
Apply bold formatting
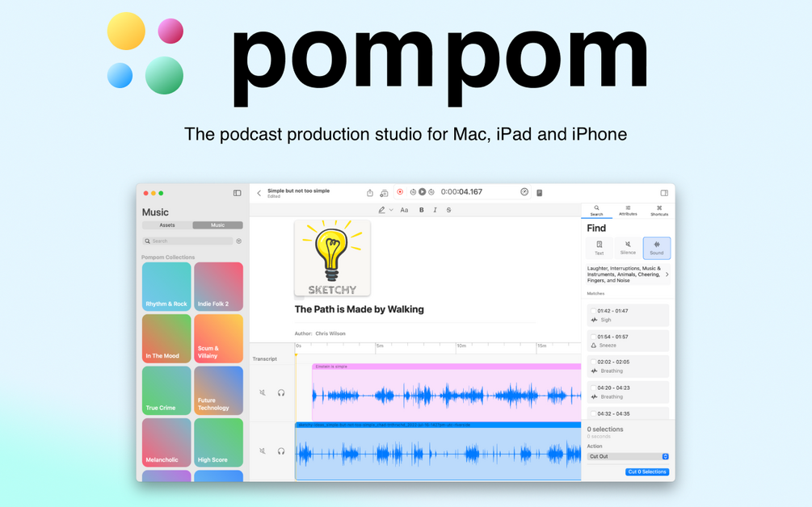pos(422,210)
